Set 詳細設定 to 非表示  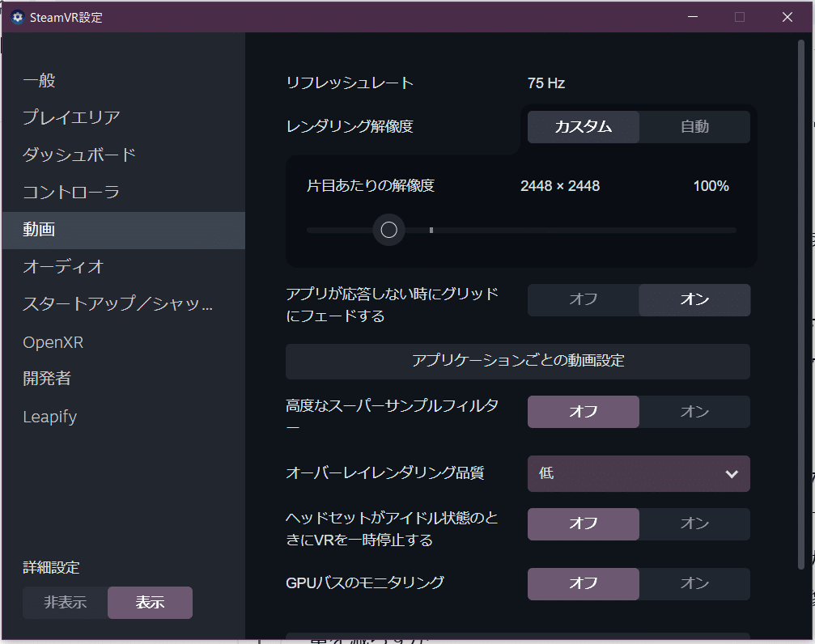point(65,603)
